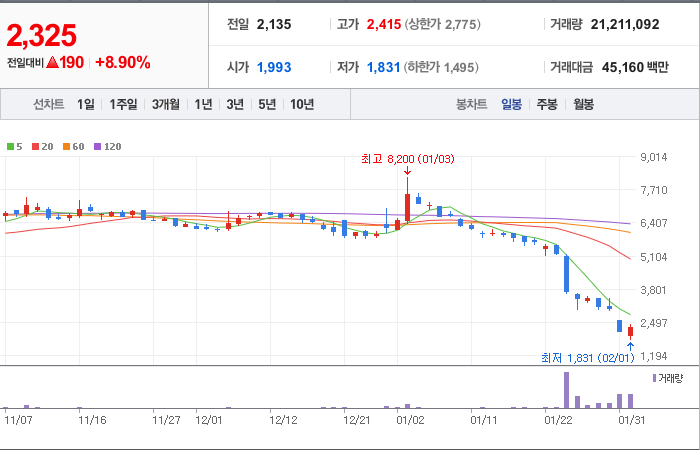Show the 10년 line chart

pos(302,104)
